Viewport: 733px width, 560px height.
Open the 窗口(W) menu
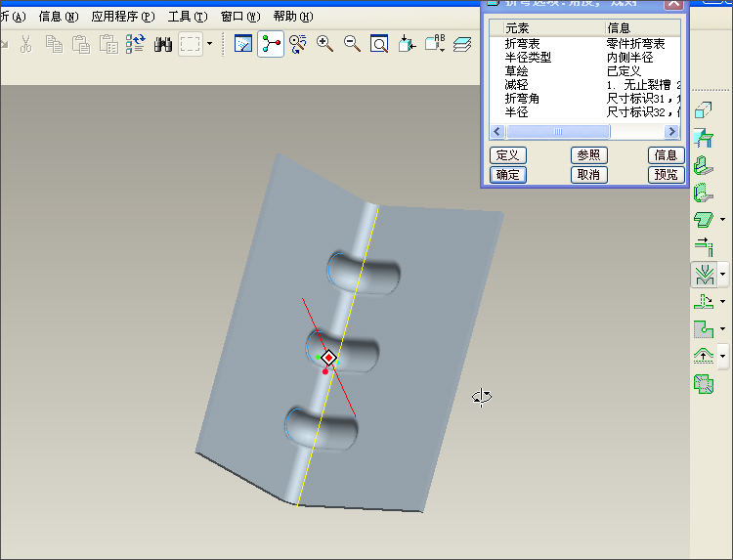239,17
